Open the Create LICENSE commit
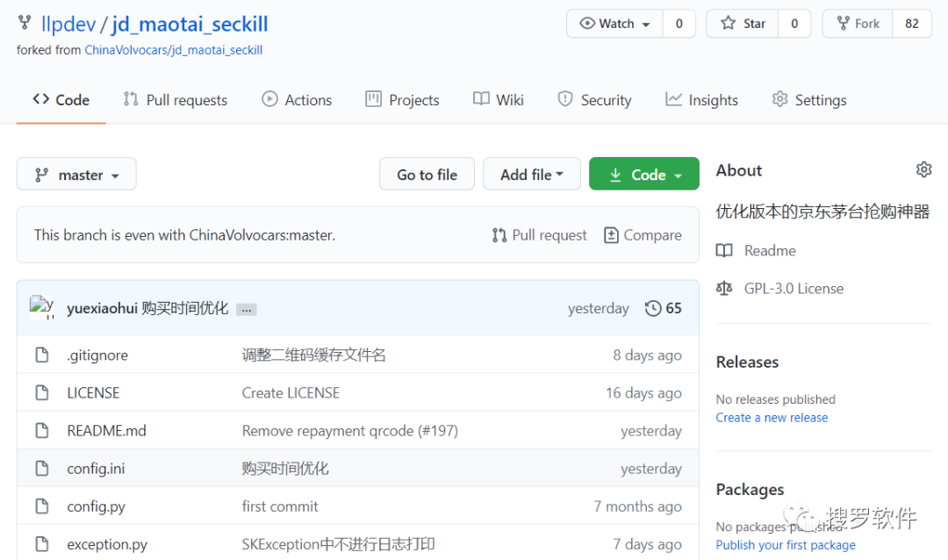Image resolution: width=948 pixels, height=560 pixels. [291, 393]
